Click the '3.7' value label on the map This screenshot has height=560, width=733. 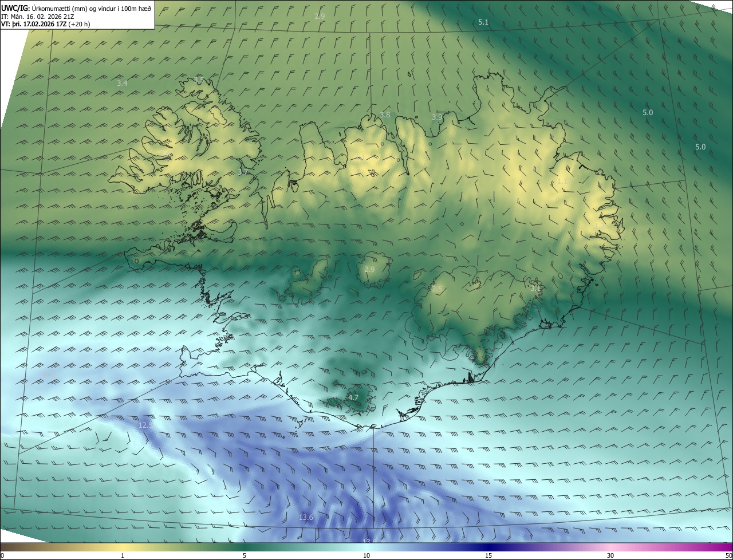(243, 172)
